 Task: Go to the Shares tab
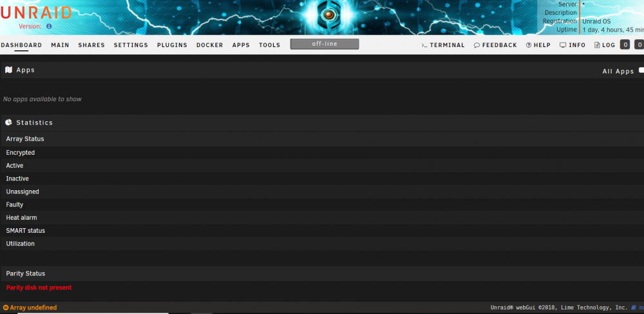[91, 45]
